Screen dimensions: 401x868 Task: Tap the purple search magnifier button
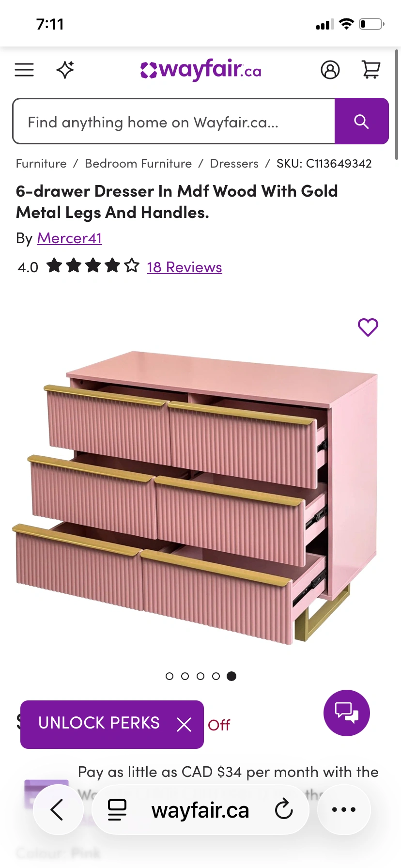(362, 121)
